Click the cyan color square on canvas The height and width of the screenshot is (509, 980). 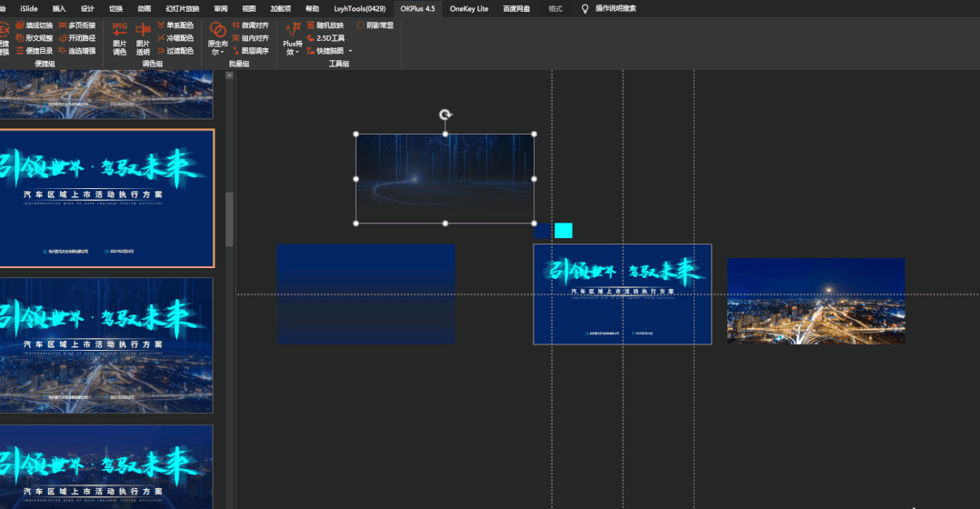pos(563,231)
